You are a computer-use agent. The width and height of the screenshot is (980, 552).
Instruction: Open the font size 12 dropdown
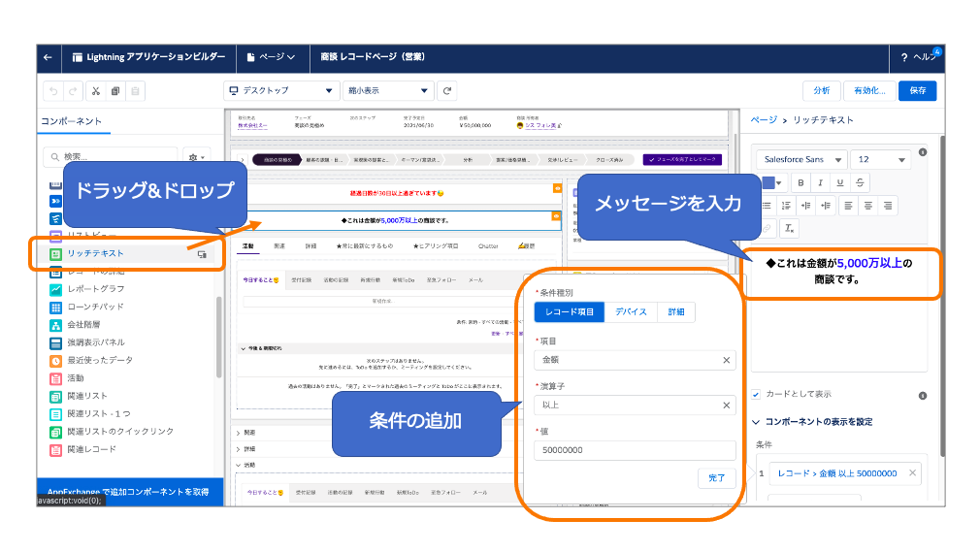point(880,160)
